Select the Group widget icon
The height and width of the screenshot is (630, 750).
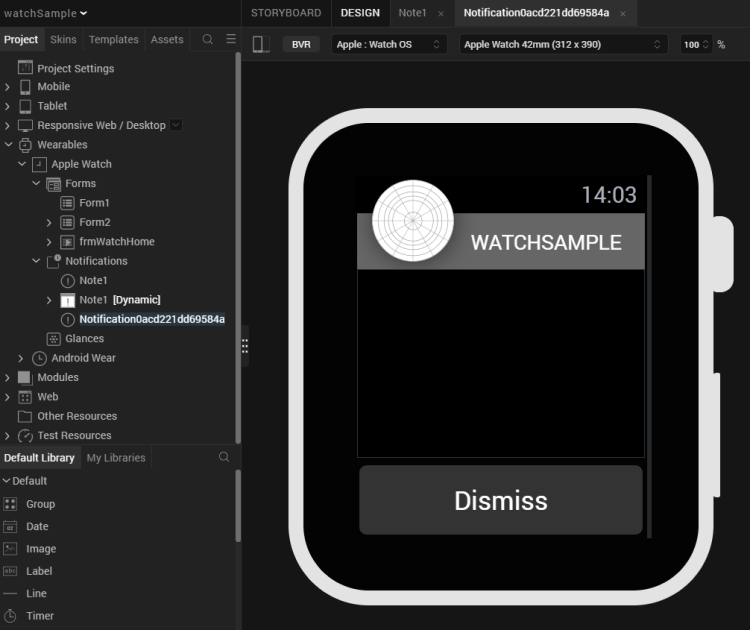(10, 504)
